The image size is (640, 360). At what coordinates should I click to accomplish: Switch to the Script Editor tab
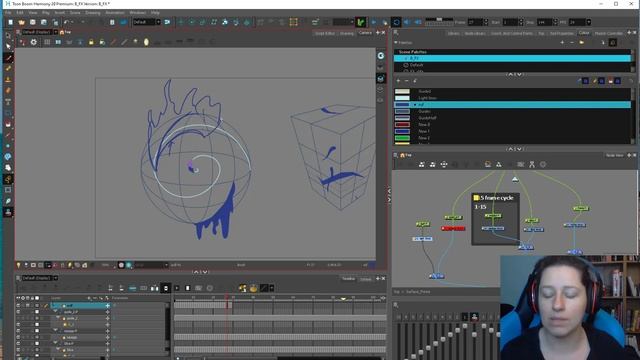325,33
